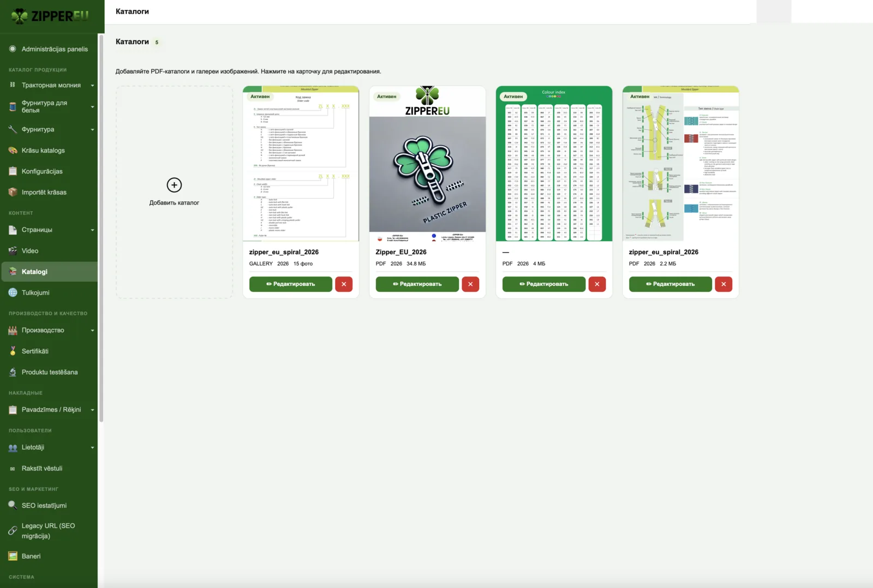This screenshot has width=873, height=588.
Task: Expand the Тракторная молния submenu arrow
Action: tap(92, 86)
